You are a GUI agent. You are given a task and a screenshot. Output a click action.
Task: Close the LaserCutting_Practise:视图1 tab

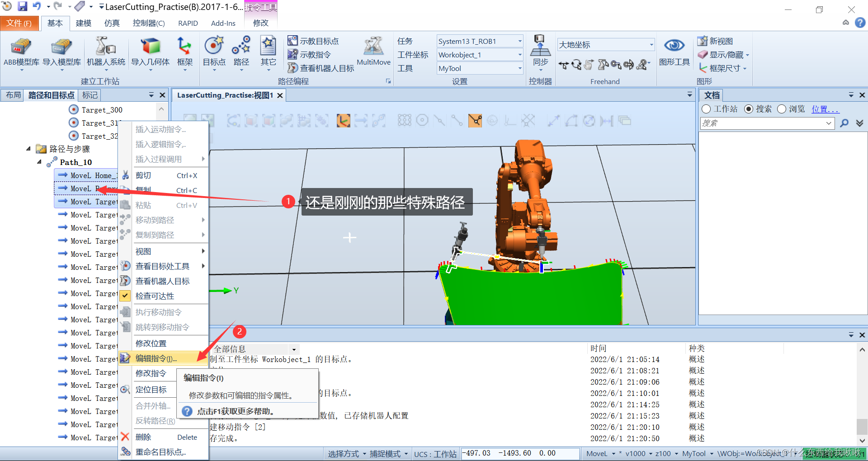[280, 95]
